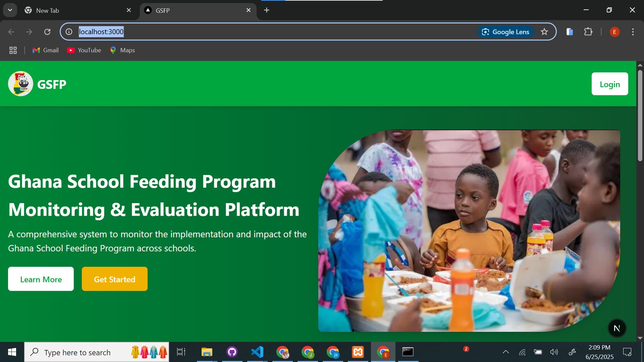Open the Chrome profile E avatar
The width and height of the screenshot is (644, 362).
615,32
